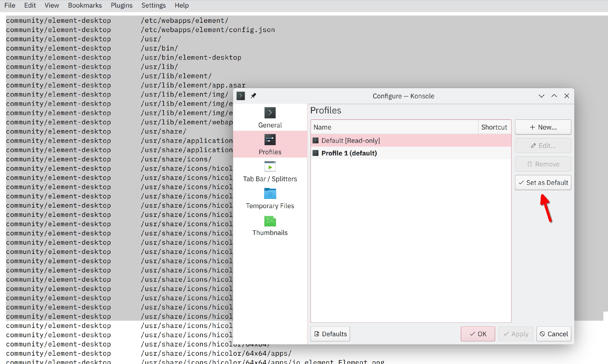
Task: Click the Shortcut column header
Action: [x=494, y=127]
